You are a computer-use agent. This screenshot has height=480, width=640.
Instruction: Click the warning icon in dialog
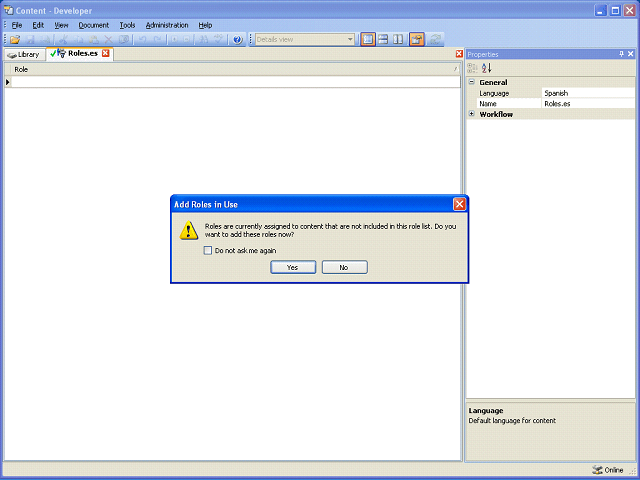tap(189, 231)
